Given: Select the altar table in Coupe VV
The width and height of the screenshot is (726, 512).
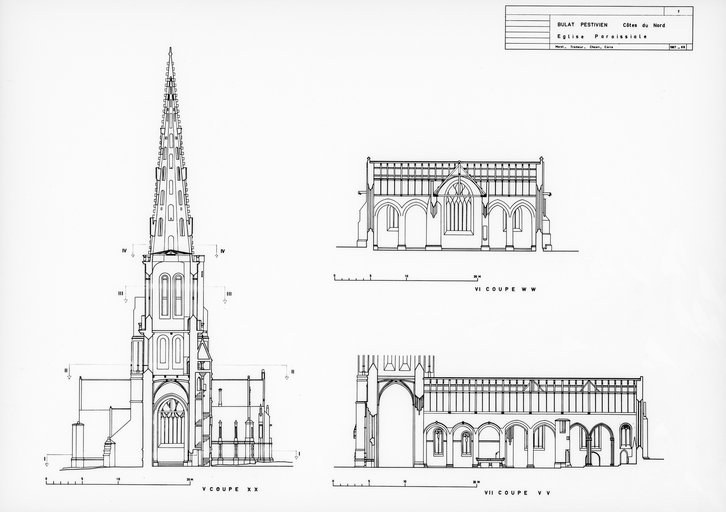Looking at the screenshot, I should click(x=489, y=461).
